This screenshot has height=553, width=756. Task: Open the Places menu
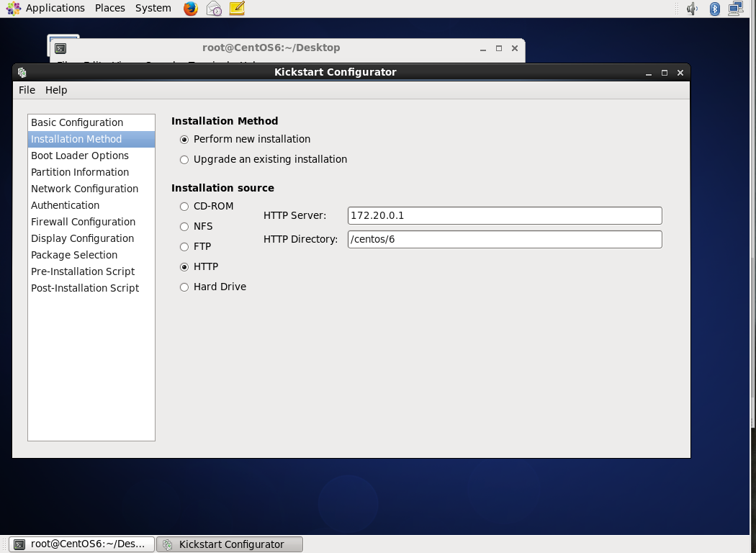click(x=110, y=8)
